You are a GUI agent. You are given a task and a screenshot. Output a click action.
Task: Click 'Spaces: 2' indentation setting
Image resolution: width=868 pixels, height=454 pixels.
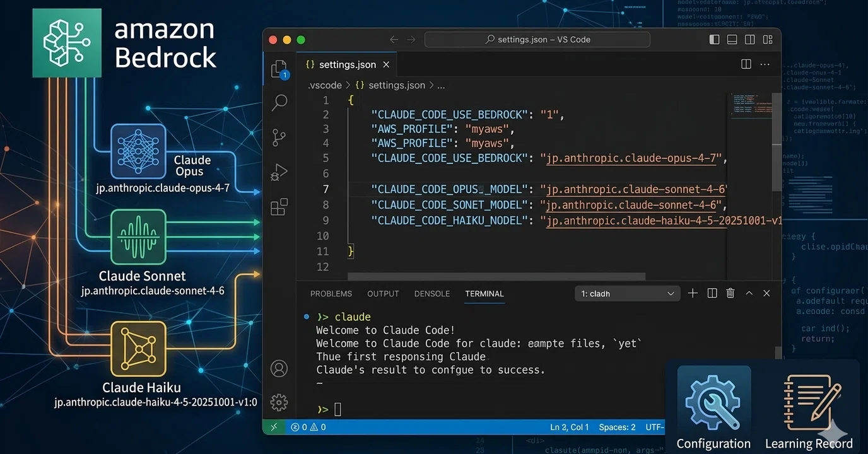pos(617,427)
